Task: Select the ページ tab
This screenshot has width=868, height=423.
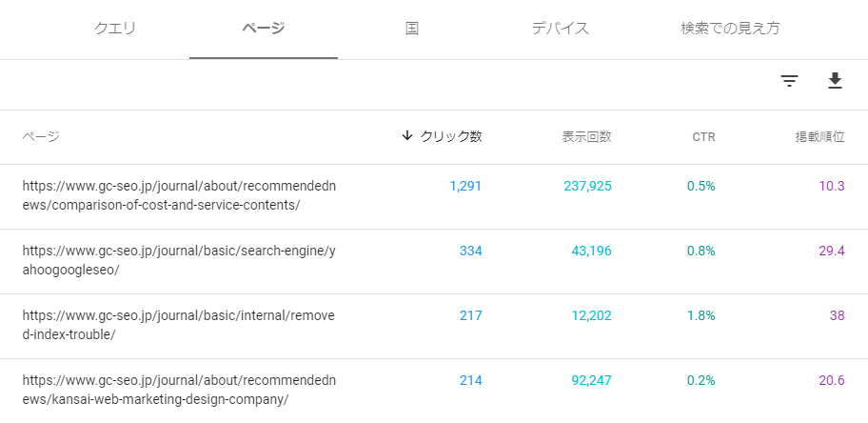Action: click(x=264, y=29)
